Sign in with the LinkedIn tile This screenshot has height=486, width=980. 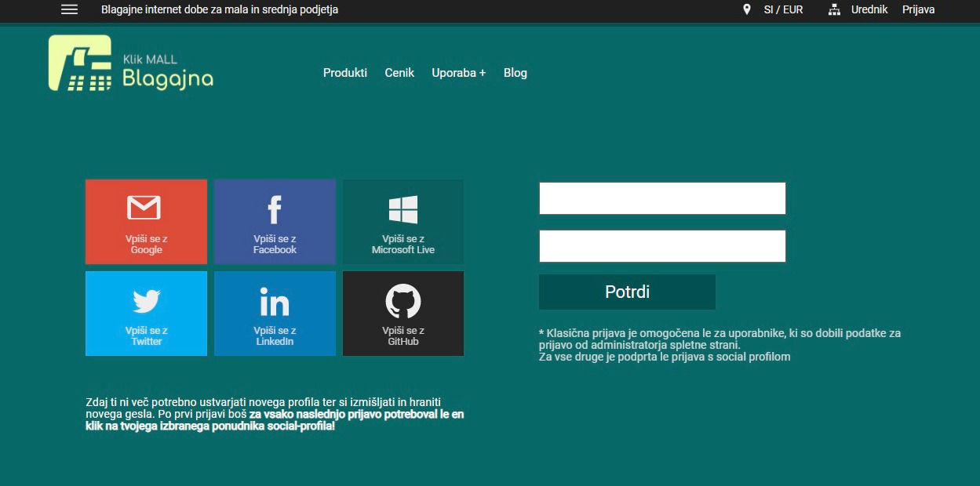[x=275, y=314]
